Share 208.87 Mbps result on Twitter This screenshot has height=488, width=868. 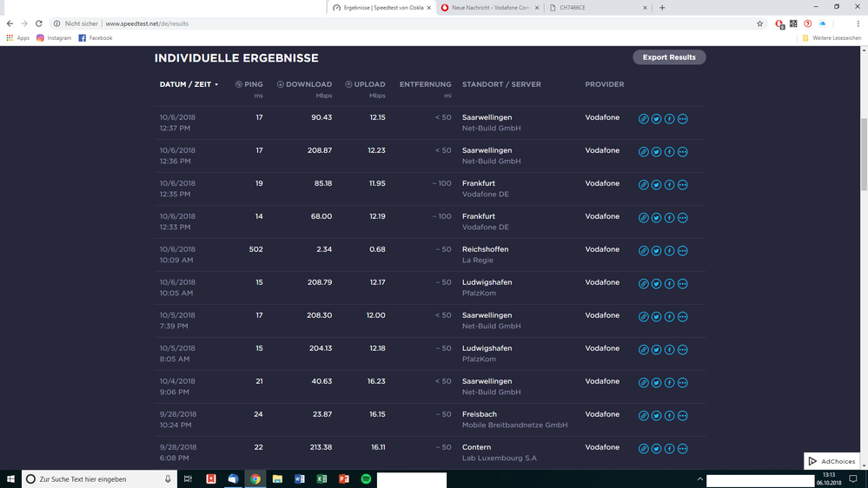click(657, 152)
